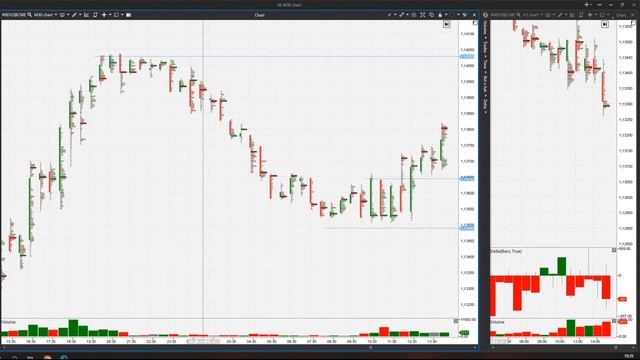Open third taskbar application icon
The image size is (640, 360).
coord(47,358)
